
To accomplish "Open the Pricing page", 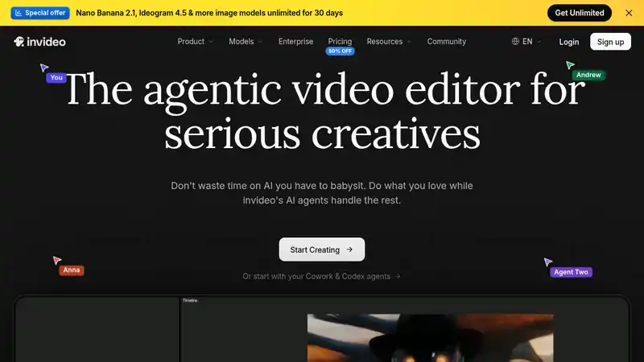I will pos(340,41).
